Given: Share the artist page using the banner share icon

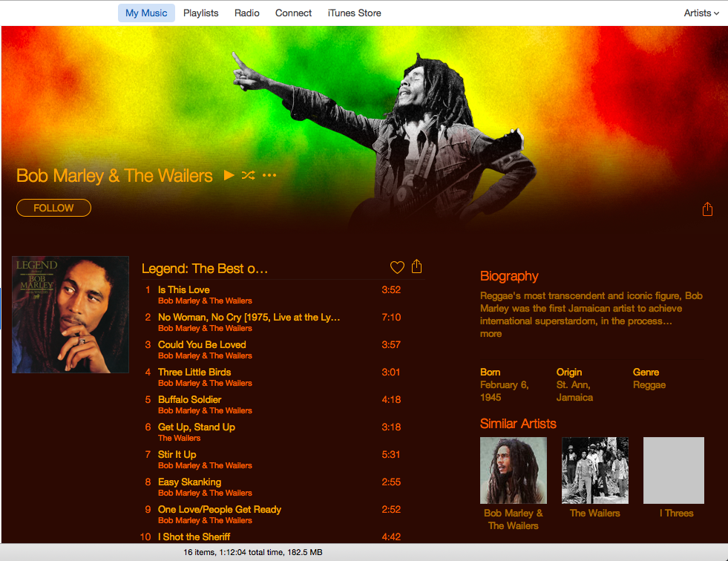Looking at the screenshot, I should 707,209.
